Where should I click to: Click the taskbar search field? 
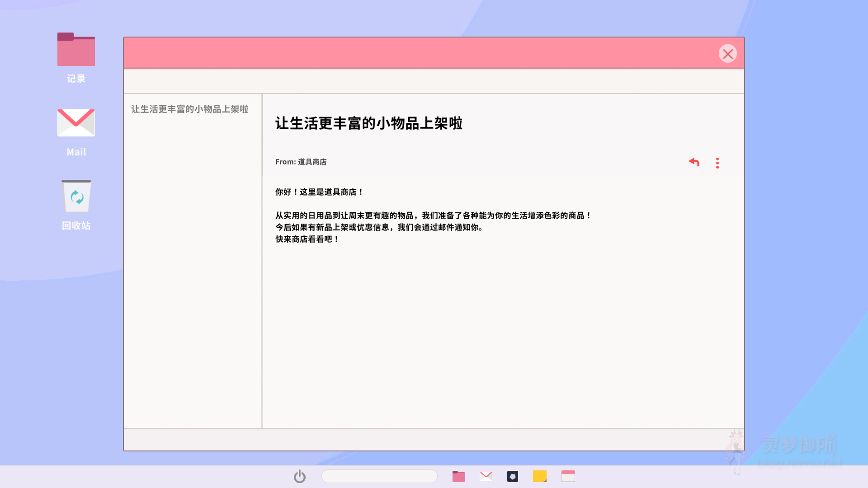pyautogui.click(x=379, y=476)
